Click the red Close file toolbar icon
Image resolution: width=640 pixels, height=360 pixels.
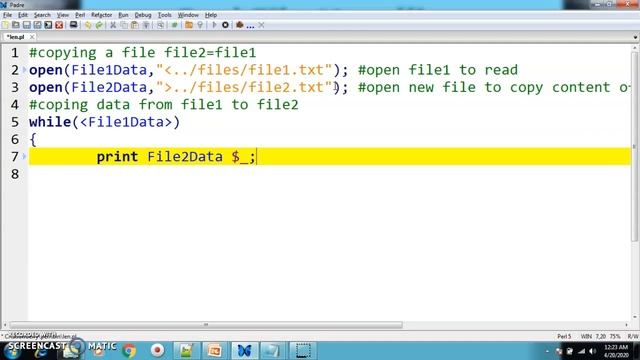[x=59, y=25]
